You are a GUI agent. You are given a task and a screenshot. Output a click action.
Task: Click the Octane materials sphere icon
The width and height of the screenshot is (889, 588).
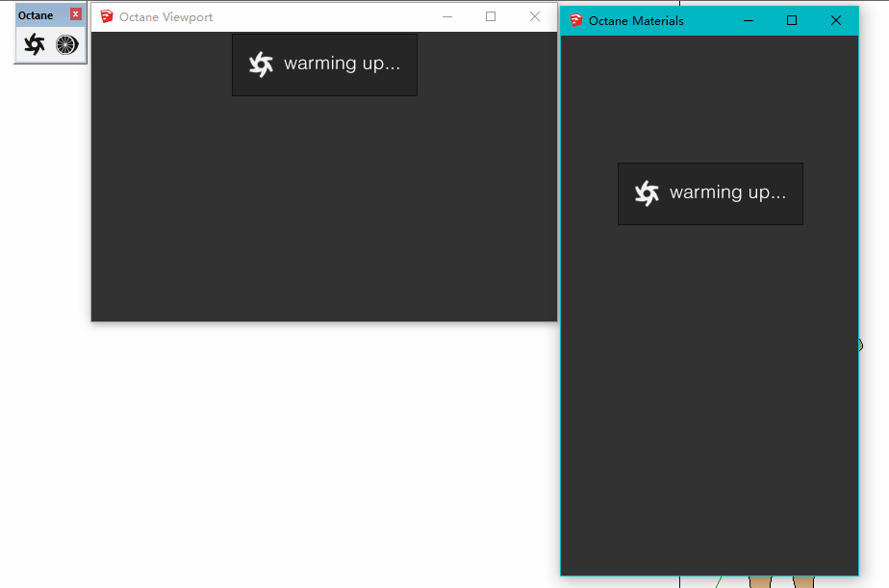[x=65, y=44]
